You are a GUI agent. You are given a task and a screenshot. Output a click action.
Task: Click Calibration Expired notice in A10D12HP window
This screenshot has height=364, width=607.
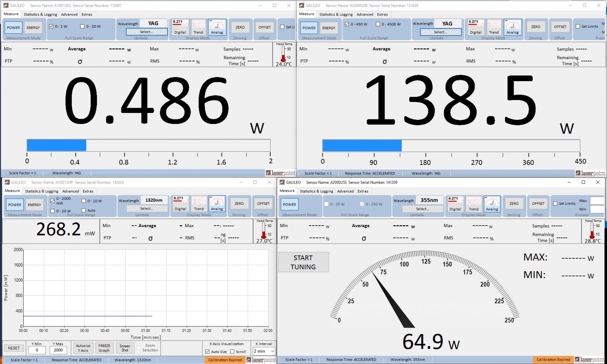click(225, 360)
